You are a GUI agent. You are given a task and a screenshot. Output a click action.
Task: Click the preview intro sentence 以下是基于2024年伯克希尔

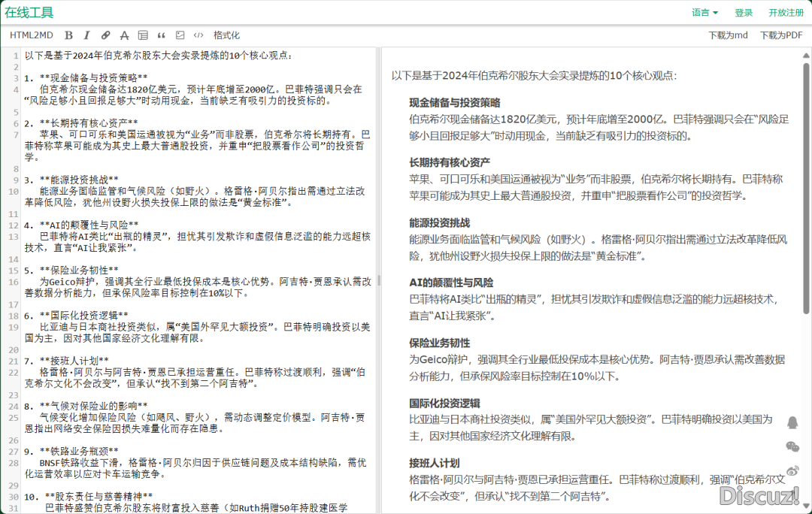(x=534, y=76)
